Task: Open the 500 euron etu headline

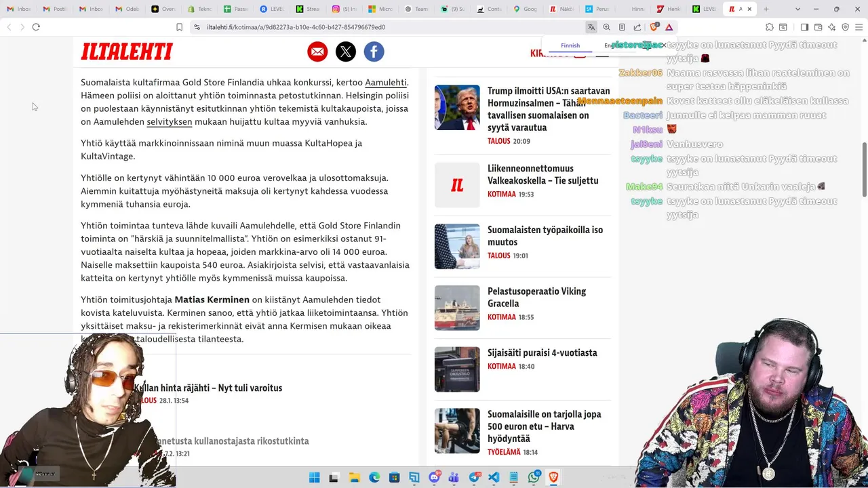Action: [544, 426]
